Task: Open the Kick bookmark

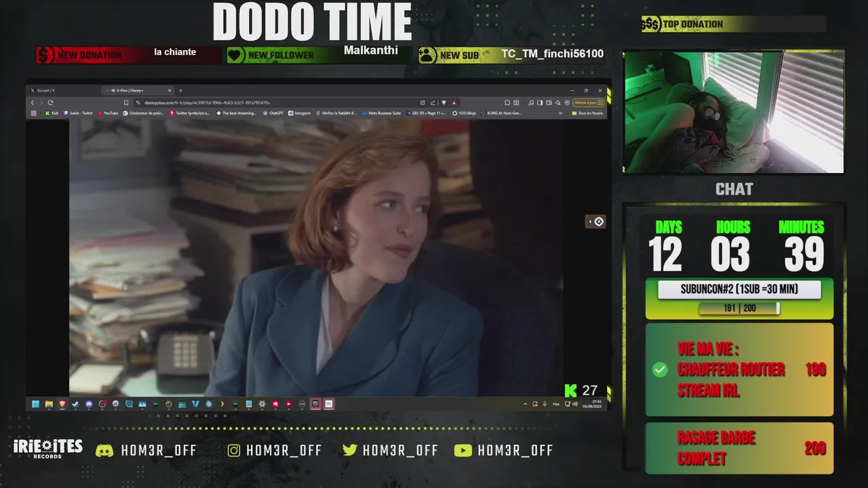Action: click(52, 113)
